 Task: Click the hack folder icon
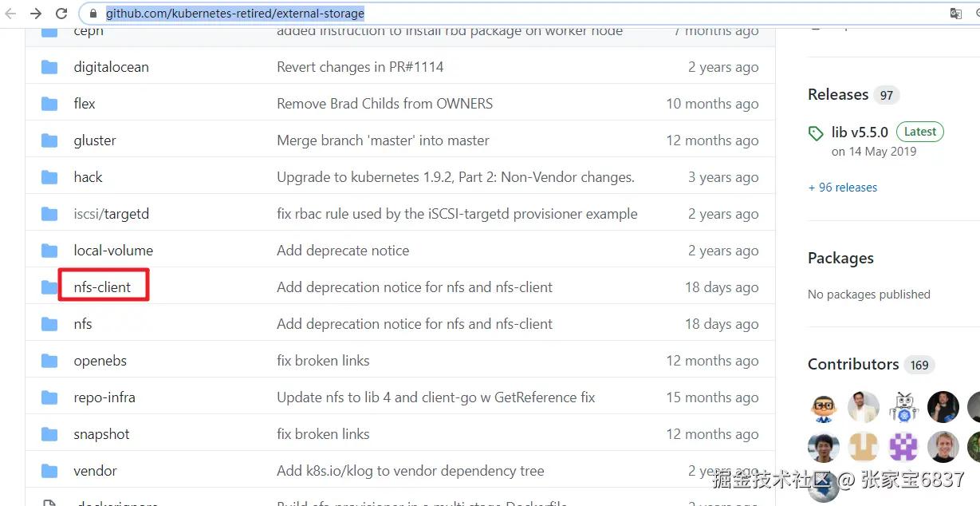coord(49,177)
